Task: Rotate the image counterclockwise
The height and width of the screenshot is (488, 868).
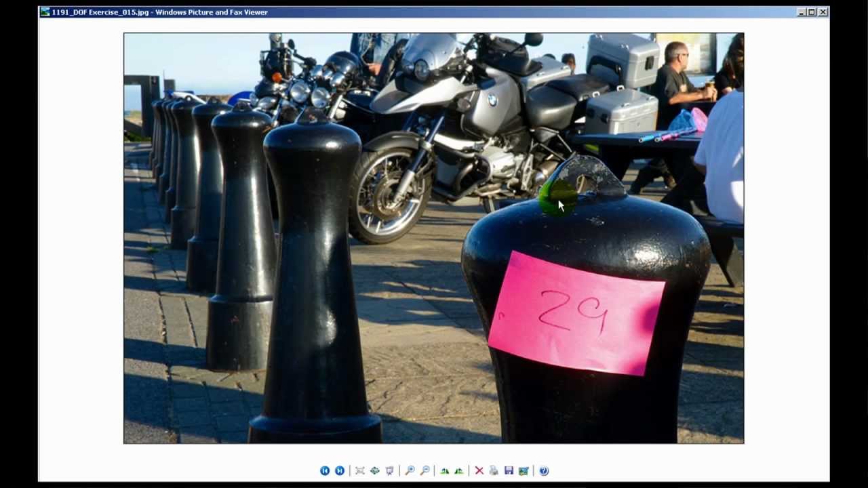Action: [459, 470]
